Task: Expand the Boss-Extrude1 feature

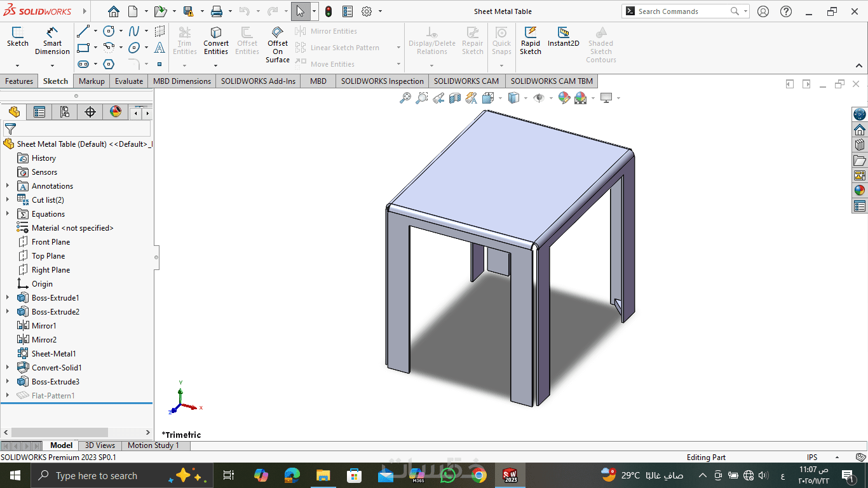Action: pyautogui.click(x=8, y=298)
